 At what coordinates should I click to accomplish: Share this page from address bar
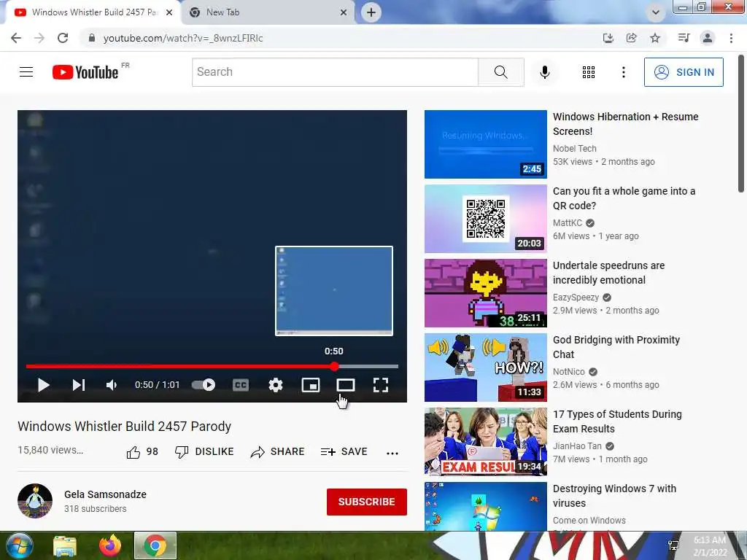click(632, 38)
